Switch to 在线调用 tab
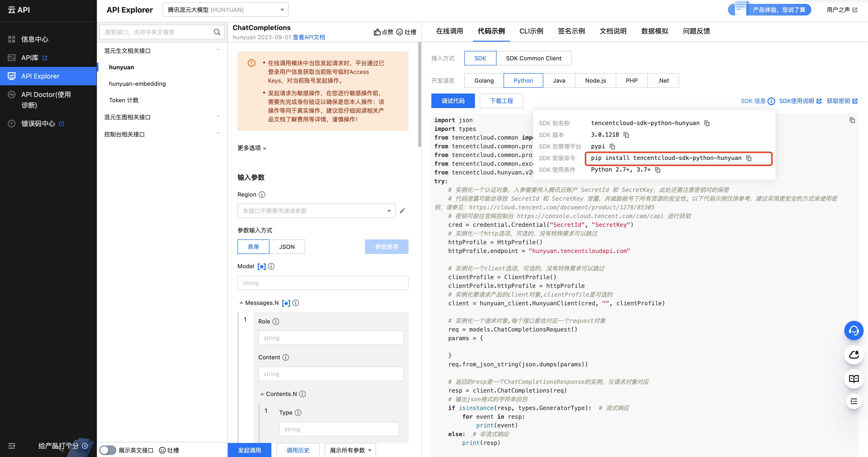The height and width of the screenshot is (457, 868). point(449,31)
